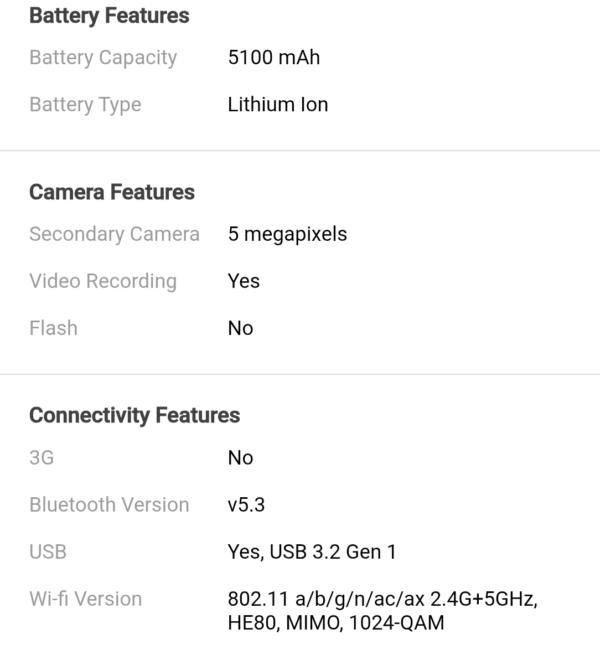Select the Battery Type label
600x660 pixels.
point(85,105)
